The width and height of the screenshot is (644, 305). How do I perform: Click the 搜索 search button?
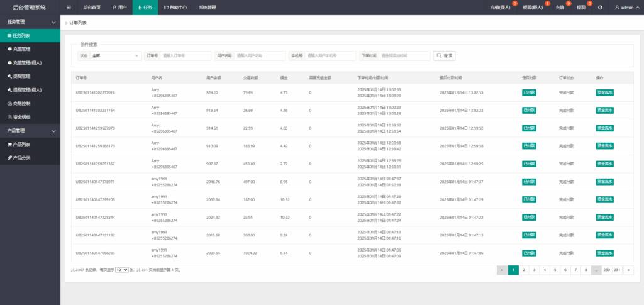[445, 56]
